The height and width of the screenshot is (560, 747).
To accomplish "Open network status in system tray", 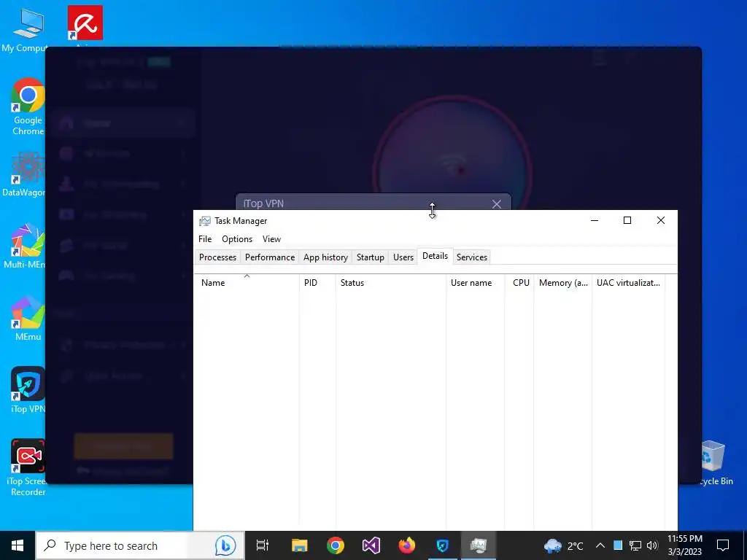I will point(635,545).
